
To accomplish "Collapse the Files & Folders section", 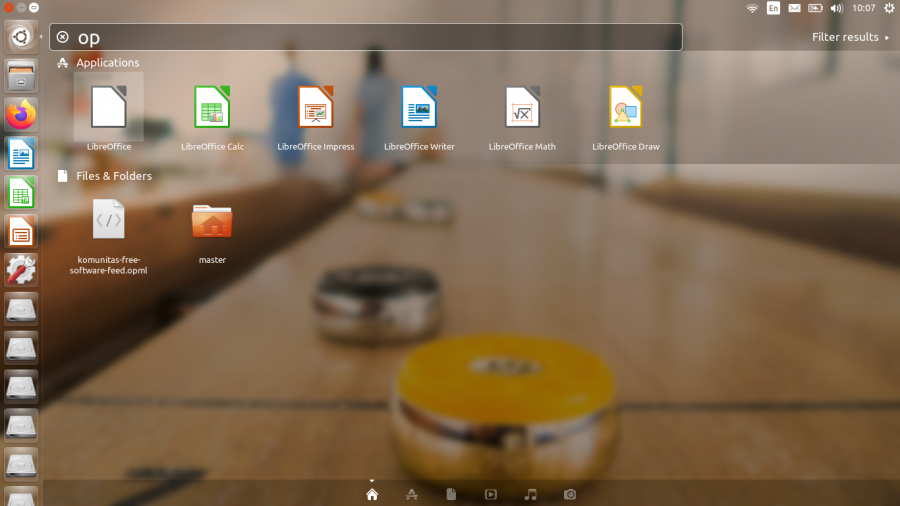I will [113, 176].
